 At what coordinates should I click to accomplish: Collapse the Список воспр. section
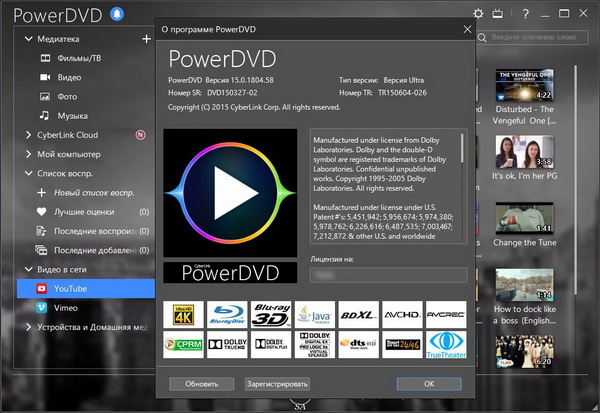(28, 173)
